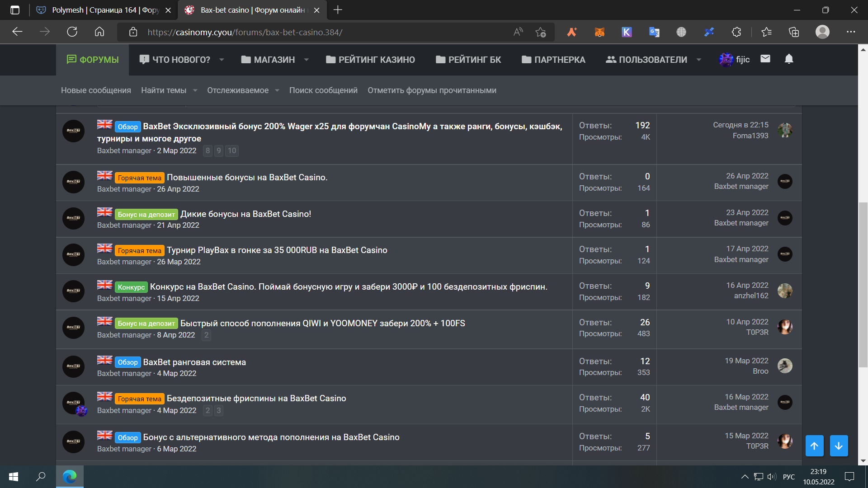The image size is (868, 488).
Task: Open thread BaxBet ранговая система
Action: click(x=194, y=362)
